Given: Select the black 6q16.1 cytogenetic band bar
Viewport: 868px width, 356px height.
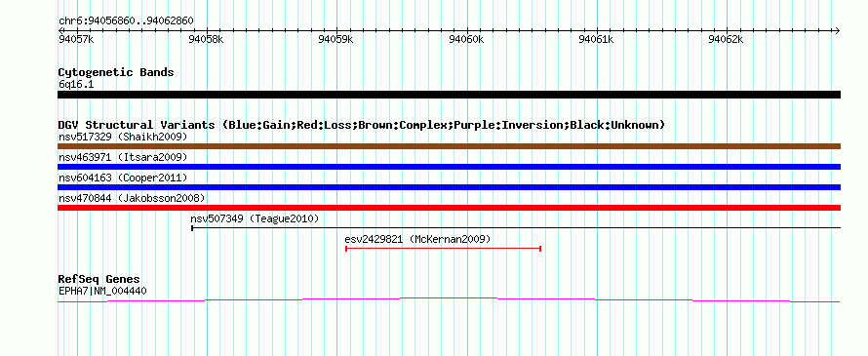Looking at the screenshot, I should [449, 95].
